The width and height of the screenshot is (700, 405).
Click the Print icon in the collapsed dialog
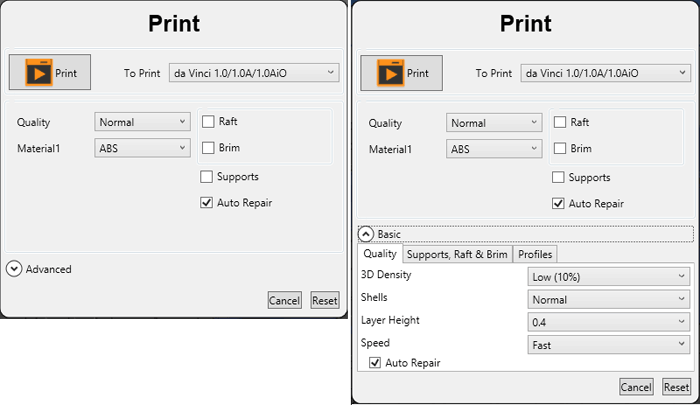[x=50, y=73]
